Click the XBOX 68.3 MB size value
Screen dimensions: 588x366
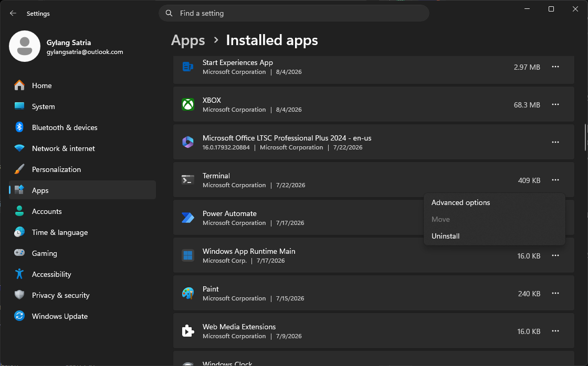527,105
